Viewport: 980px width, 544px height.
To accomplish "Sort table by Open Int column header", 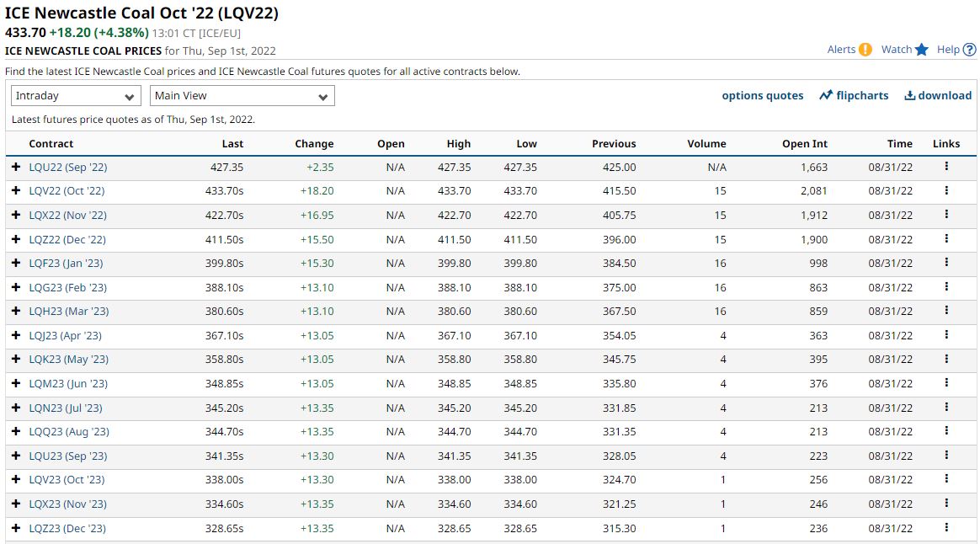I will pyautogui.click(x=804, y=144).
